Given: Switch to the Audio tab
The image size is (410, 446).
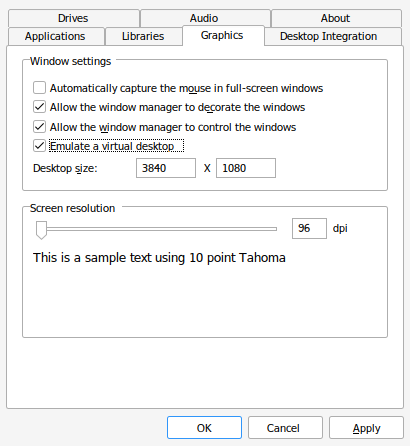Looking at the screenshot, I should pyautogui.click(x=204, y=18).
